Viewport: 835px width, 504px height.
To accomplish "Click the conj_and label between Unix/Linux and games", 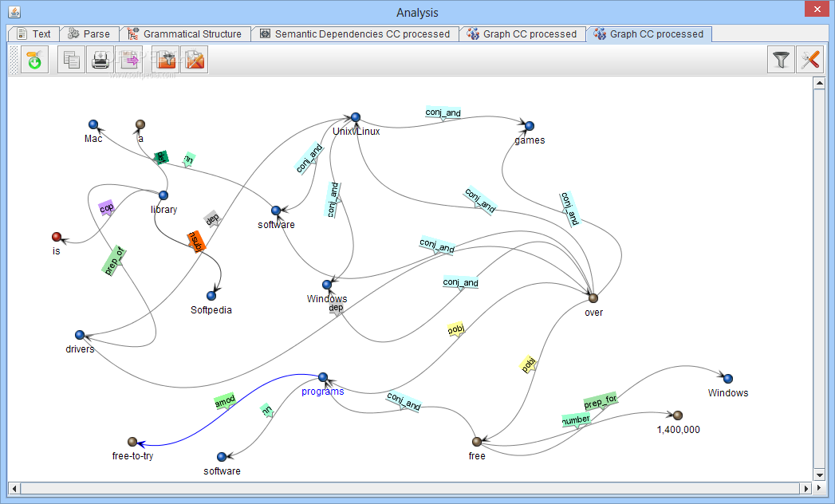I will pos(443,112).
